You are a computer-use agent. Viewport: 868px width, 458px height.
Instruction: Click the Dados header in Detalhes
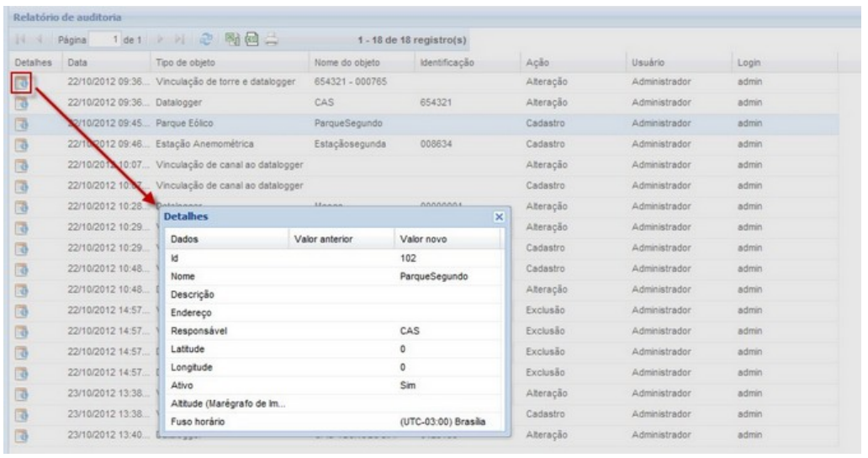[183, 239]
